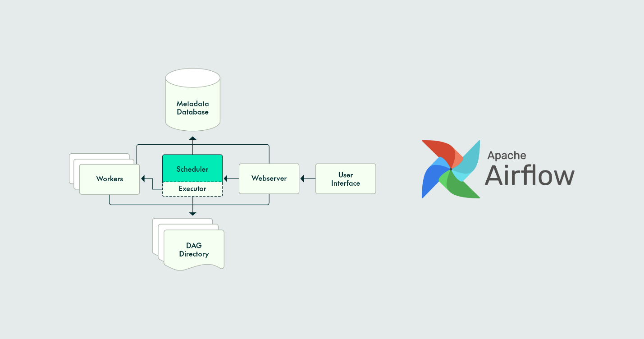Select the Scheduler box

tap(192, 169)
